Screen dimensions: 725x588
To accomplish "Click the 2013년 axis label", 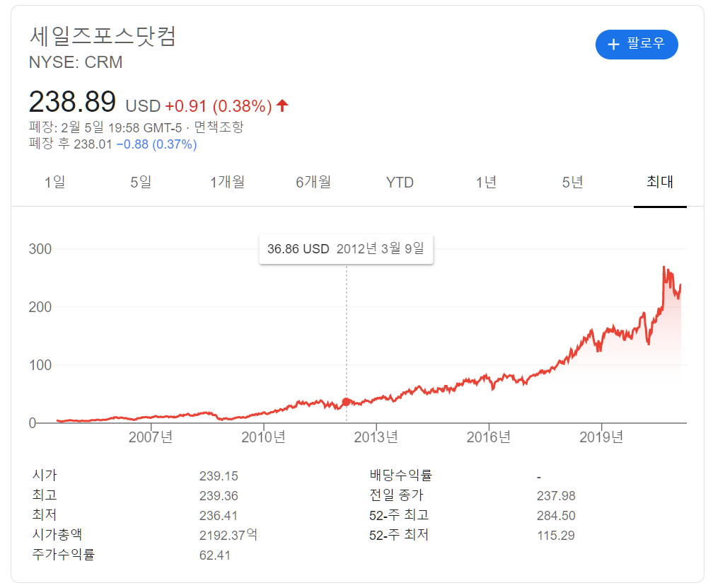I will tap(376, 437).
